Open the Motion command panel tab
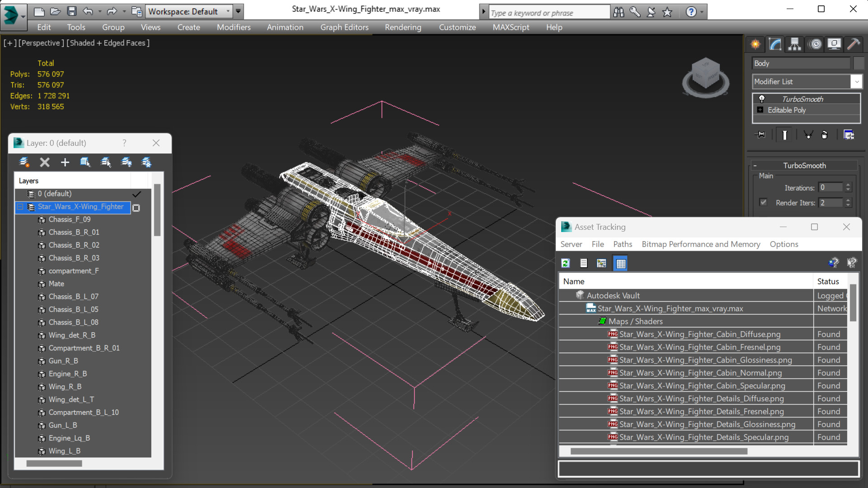The width and height of the screenshot is (868, 488). [x=816, y=44]
